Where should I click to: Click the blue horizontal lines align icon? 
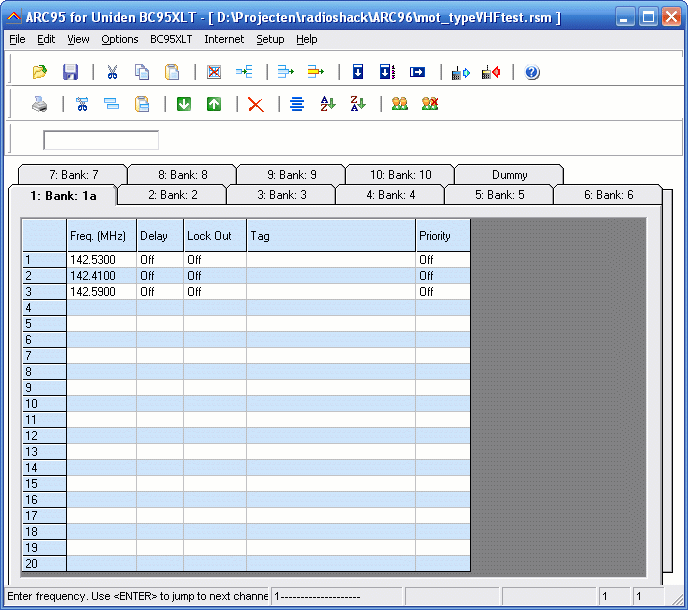pos(297,104)
